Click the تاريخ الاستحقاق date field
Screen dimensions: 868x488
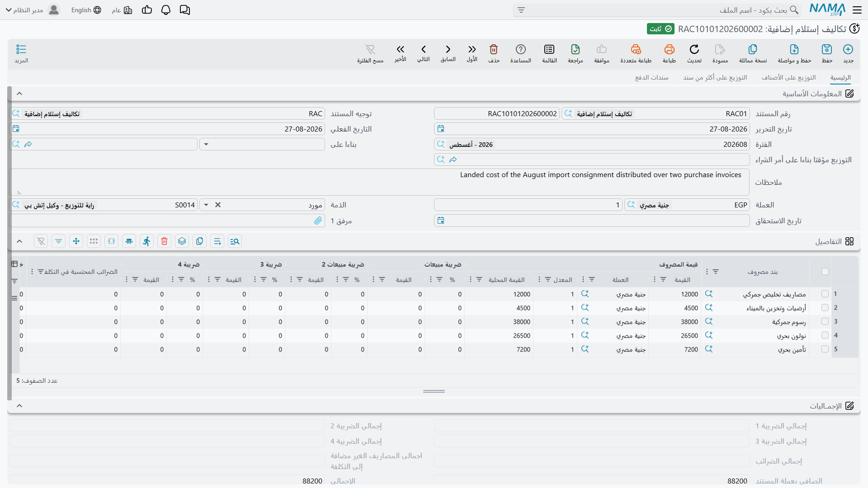[592, 221]
